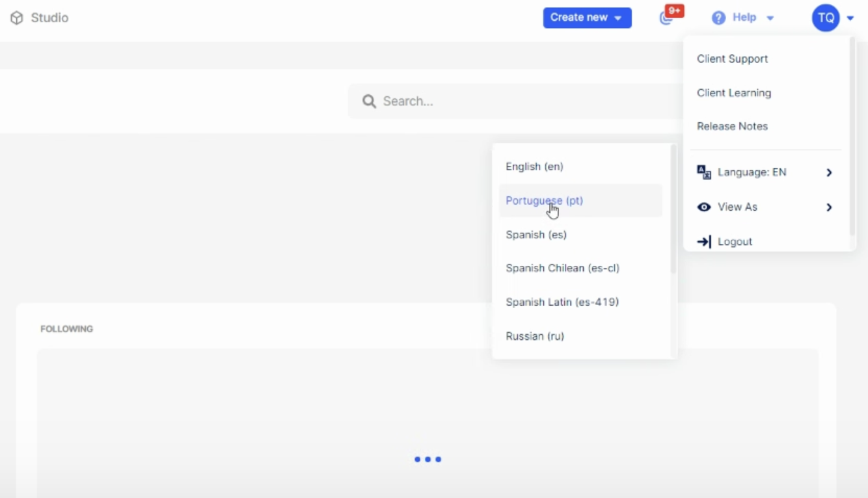Click the Studio cube logo

tap(16, 18)
